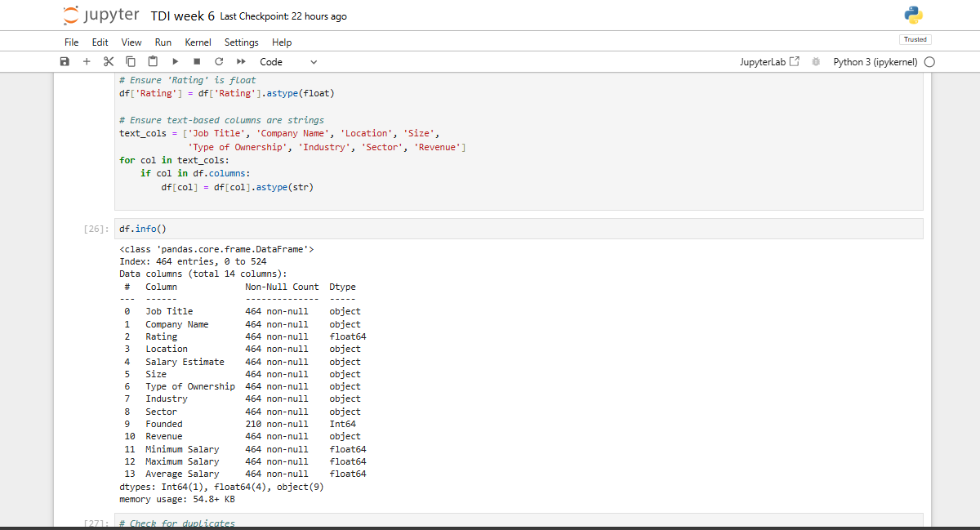Insert a cell below with plus icon

click(87, 62)
